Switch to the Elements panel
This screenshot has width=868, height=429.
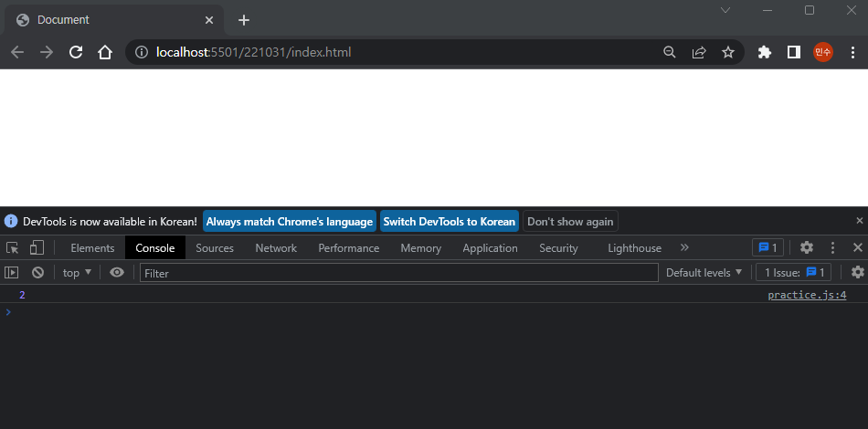point(92,248)
